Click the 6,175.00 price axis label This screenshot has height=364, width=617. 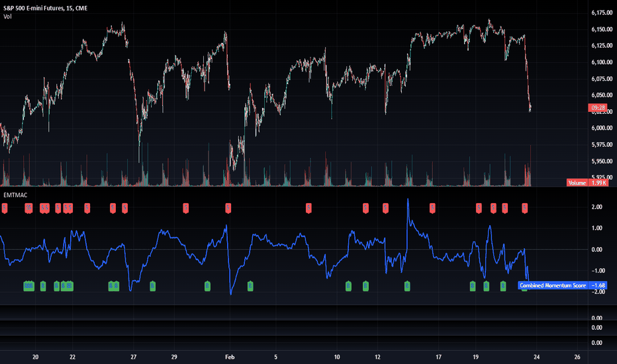[x=602, y=13]
